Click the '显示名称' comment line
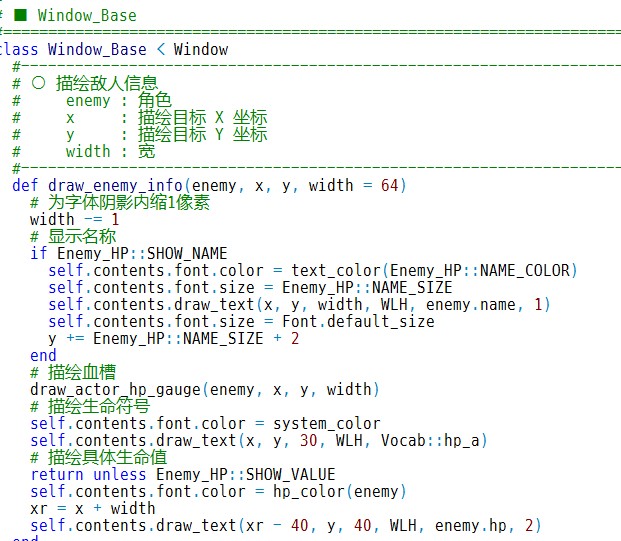Image resolution: width=621 pixels, height=541 pixels. [x=73, y=236]
